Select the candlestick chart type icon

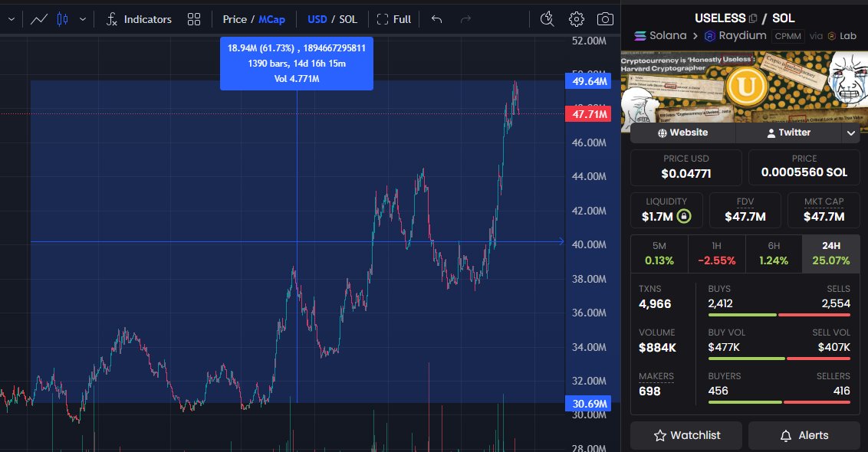click(x=63, y=19)
